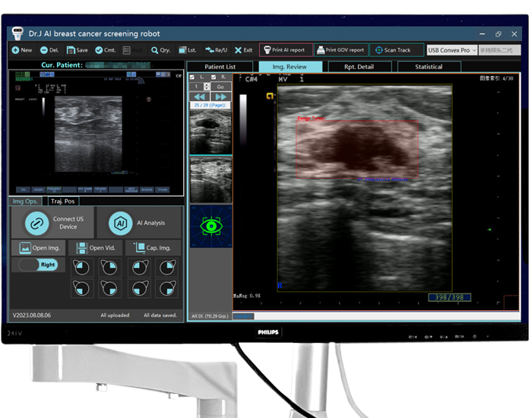Toggle the Right side switch
The height and width of the screenshot is (418, 532).
pyautogui.click(x=38, y=264)
